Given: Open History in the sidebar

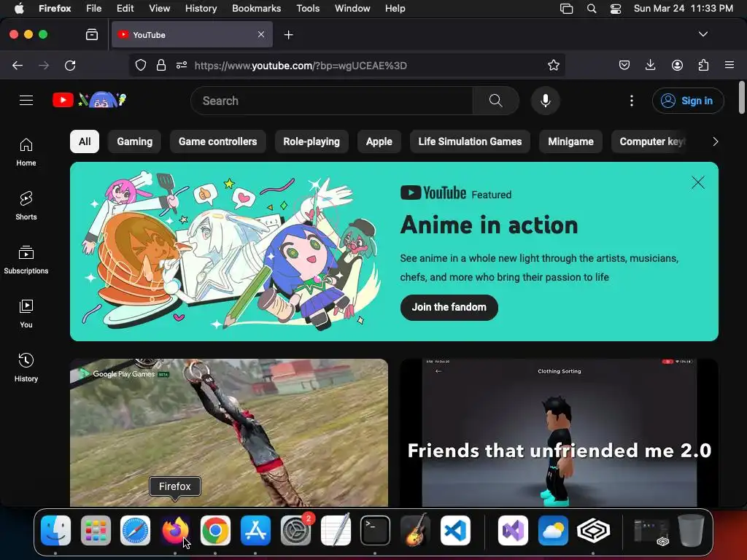Looking at the screenshot, I should [x=26, y=367].
